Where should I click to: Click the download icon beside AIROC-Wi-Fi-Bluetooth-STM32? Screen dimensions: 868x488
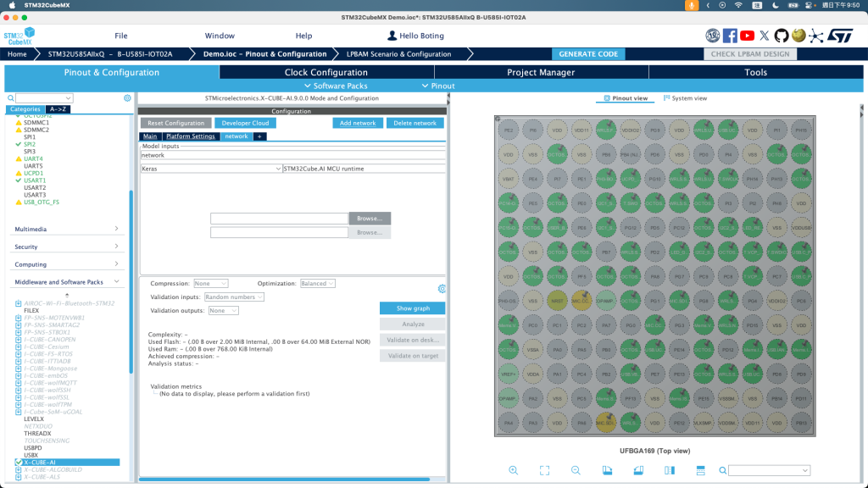click(19, 303)
